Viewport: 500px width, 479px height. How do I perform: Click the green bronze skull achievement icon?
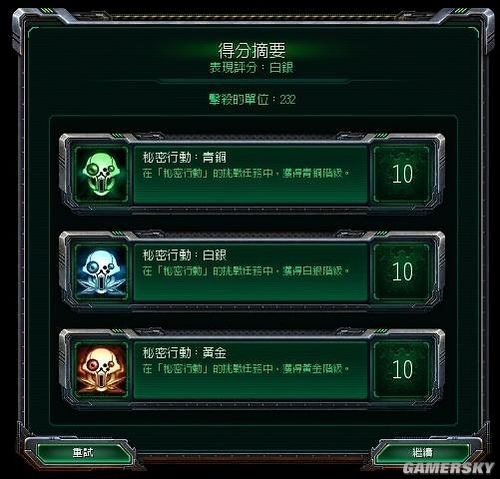click(101, 174)
